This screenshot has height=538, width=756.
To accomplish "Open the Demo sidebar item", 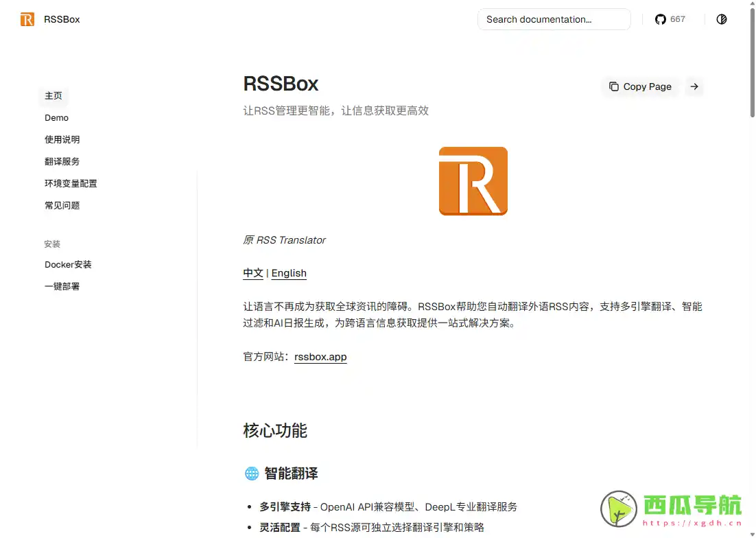I will pos(56,117).
